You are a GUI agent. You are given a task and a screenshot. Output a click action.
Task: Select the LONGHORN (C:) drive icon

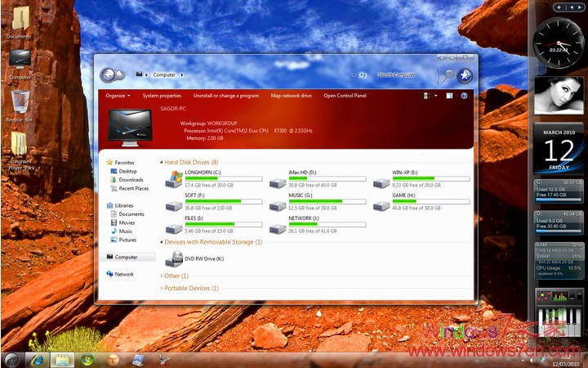(x=174, y=179)
